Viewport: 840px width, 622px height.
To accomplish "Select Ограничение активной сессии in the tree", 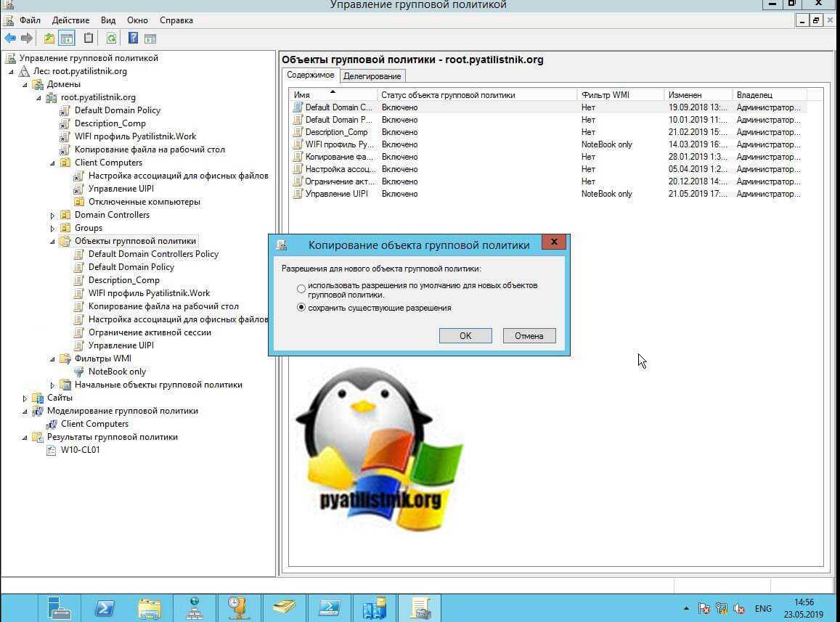I will click(150, 332).
